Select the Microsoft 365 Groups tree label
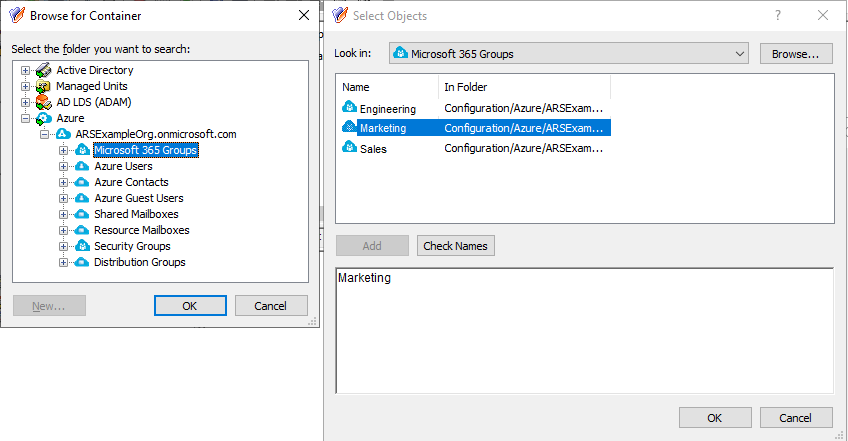848x441 pixels. (x=146, y=150)
